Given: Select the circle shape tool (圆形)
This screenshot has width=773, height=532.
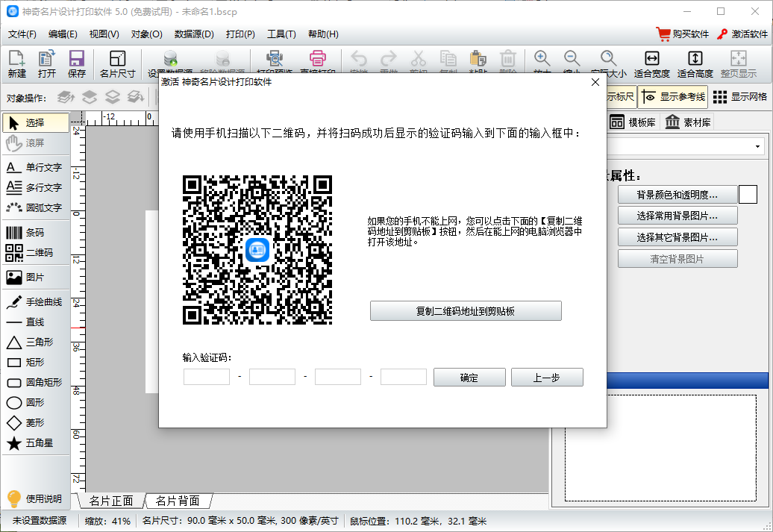Looking at the screenshot, I should point(36,403).
